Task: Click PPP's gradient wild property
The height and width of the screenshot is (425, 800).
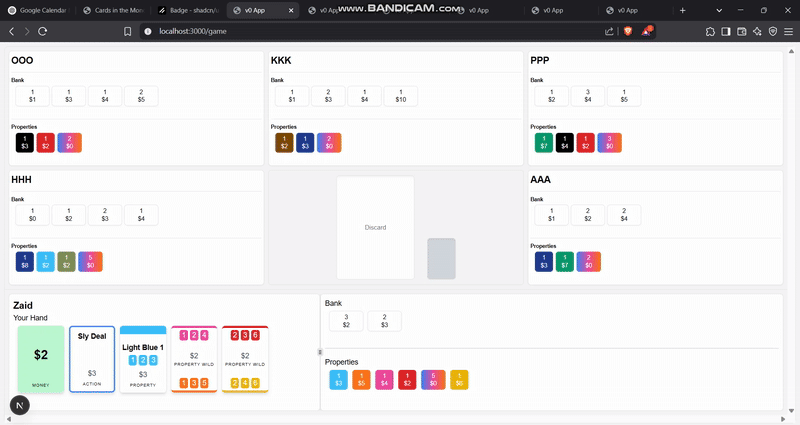Action: click(610, 143)
